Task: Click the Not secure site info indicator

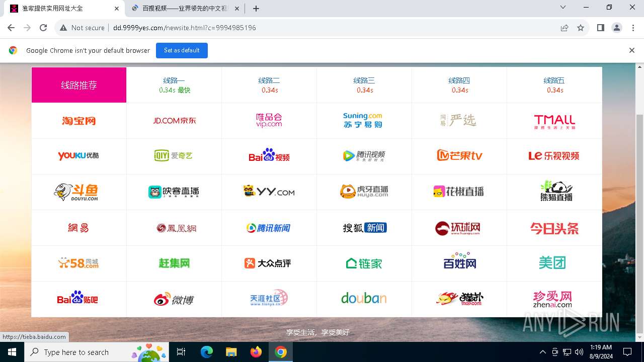Action: pos(83,28)
